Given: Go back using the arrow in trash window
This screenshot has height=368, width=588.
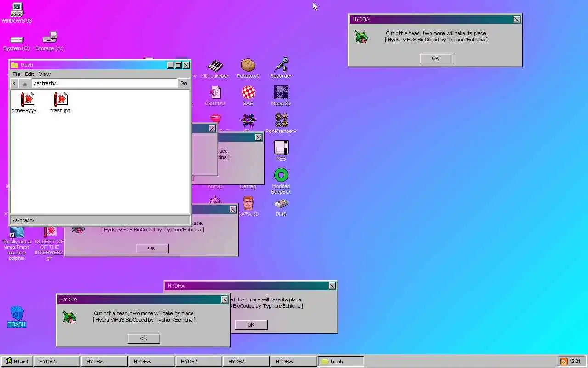Looking at the screenshot, I should tap(14, 83).
